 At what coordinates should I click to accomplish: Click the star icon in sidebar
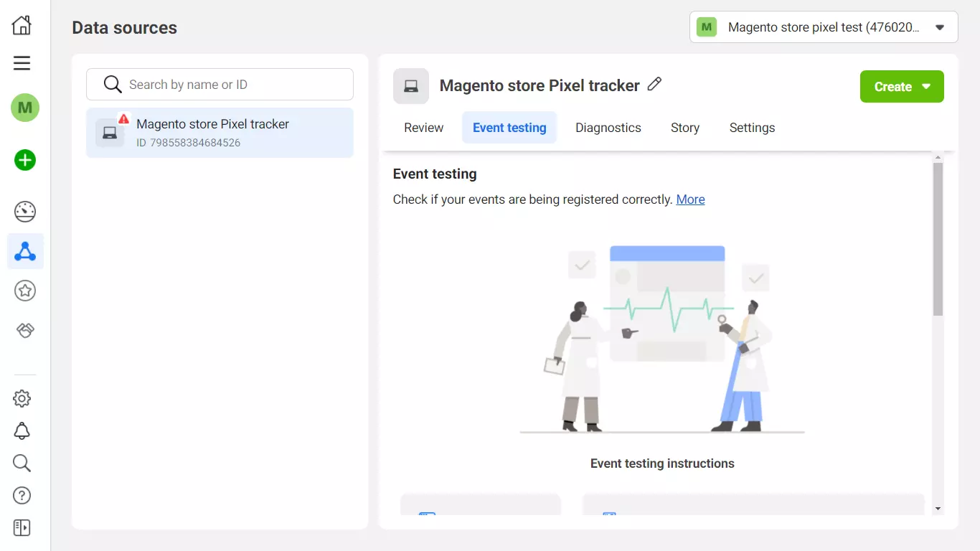tap(25, 291)
